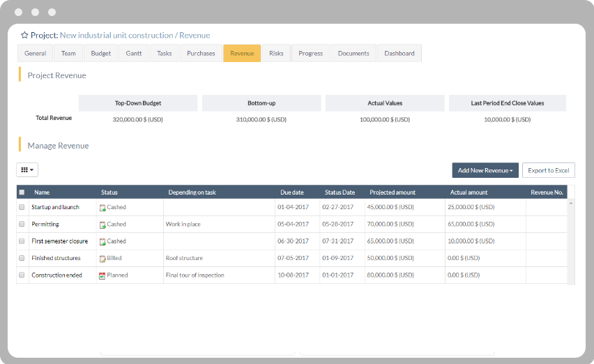Screen dimensions: 594x364
Task: Toggle the select-all checkbox in table header
Action: [x=22, y=192]
